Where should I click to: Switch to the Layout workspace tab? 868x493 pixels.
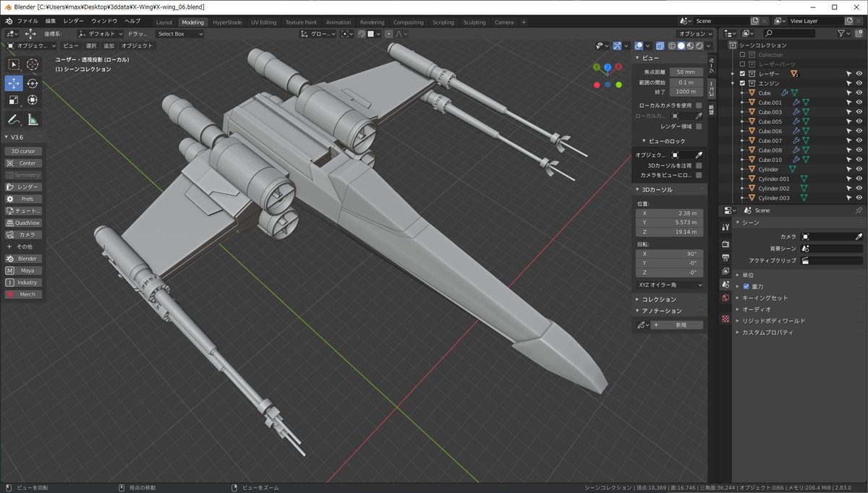point(164,22)
